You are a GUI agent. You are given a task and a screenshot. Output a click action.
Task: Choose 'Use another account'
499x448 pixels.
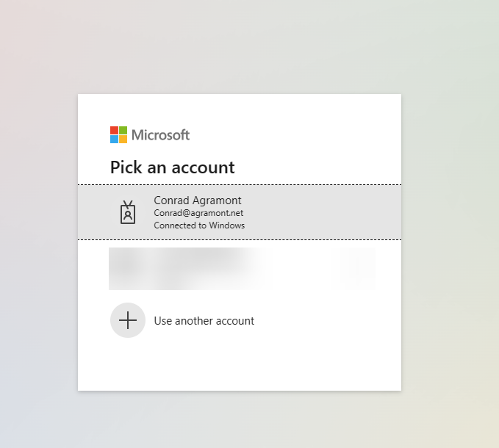click(x=204, y=321)
